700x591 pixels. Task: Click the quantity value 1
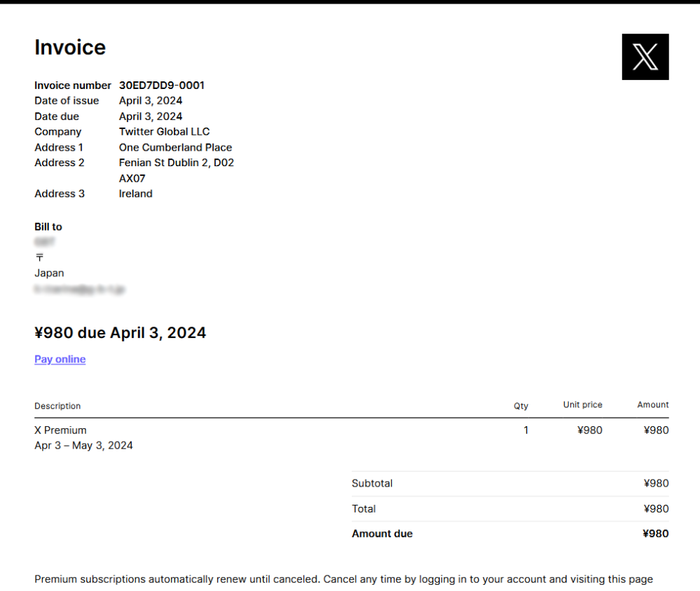(x=526, y=430)
